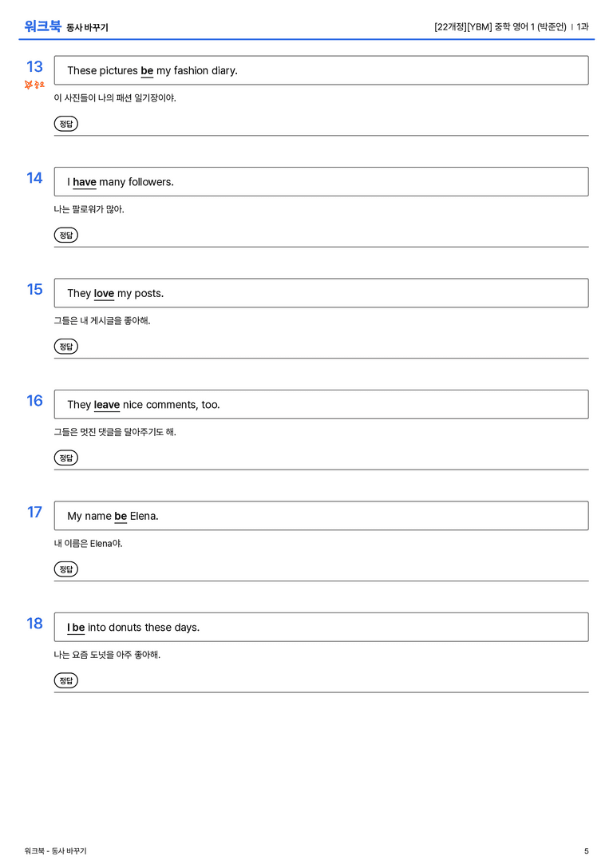Click the blue question number 15

pyautogui.click(x=35, y=289)
